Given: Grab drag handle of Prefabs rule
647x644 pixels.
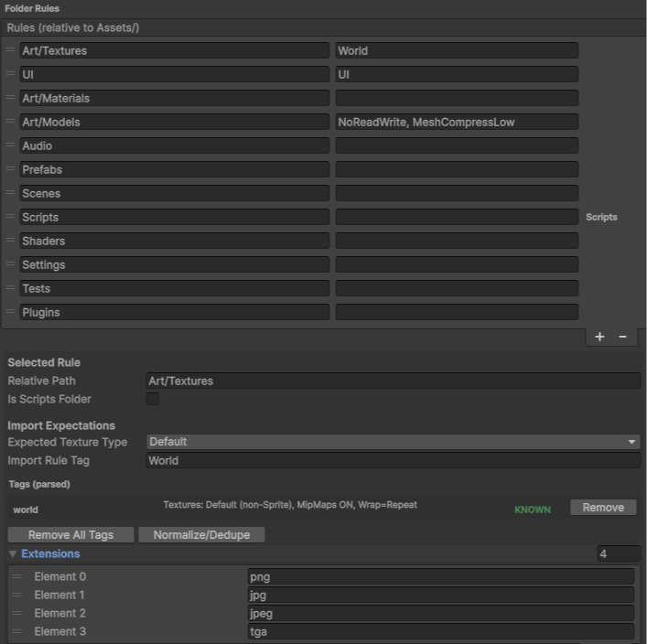Looking at the screenshot, I should pos(10,168).
